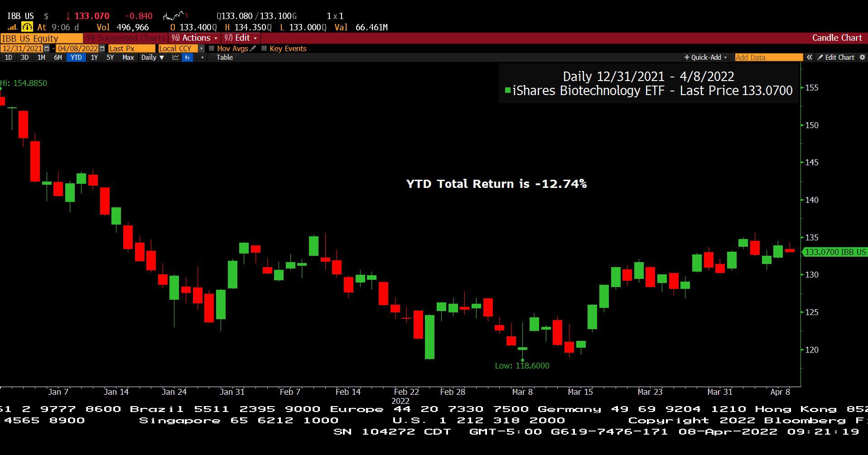The height and width of the screenshot is (455, 868).
Task: Switch to the line chart icon
Action: [x=176, y=57]
